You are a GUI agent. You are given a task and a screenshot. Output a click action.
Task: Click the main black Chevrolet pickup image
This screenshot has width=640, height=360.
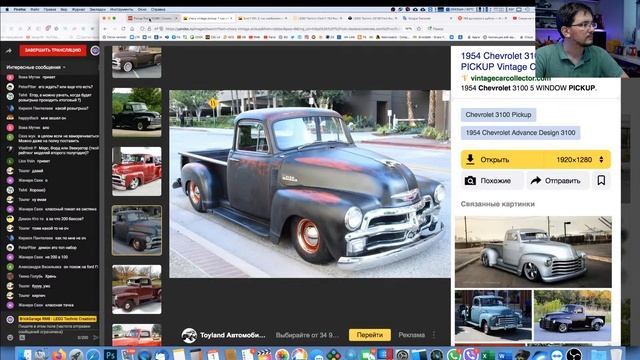click(310, 184)
